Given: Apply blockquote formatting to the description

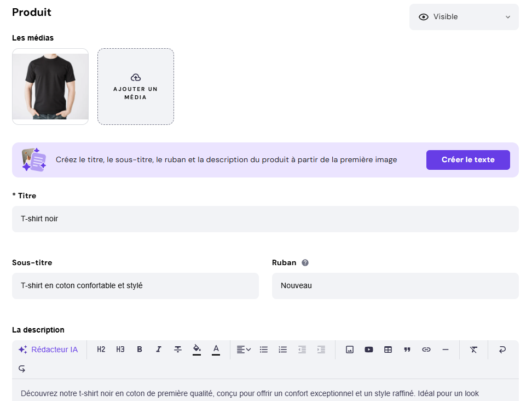Looking at the screenshot, I should click(x=407, y=349).
